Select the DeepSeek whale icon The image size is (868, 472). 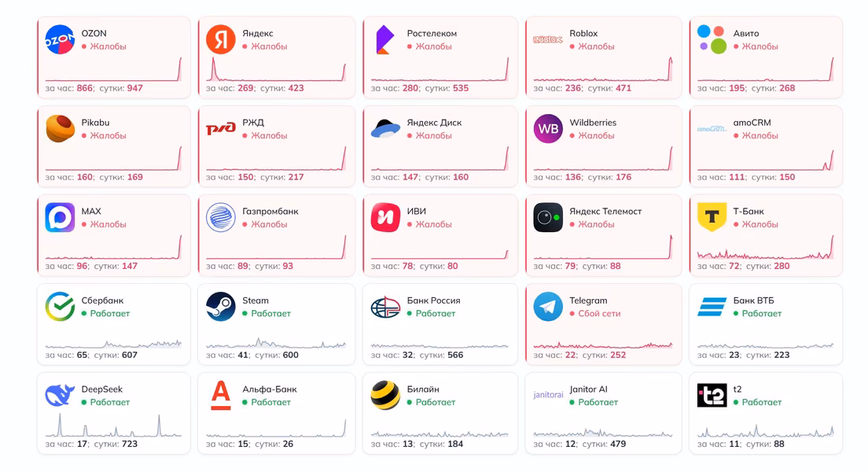[60, 395]
